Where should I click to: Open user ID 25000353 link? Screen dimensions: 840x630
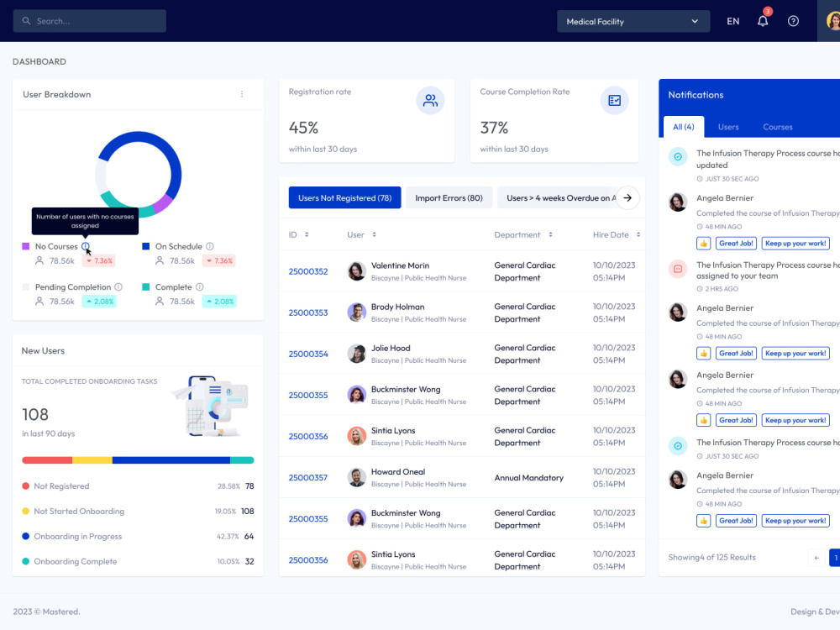coord(308,312)
